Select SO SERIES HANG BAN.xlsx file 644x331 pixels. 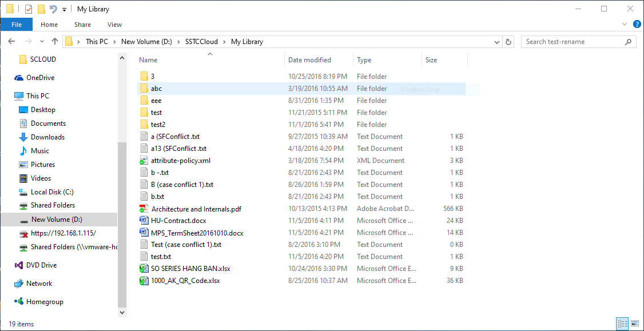[x=190, y=269]
